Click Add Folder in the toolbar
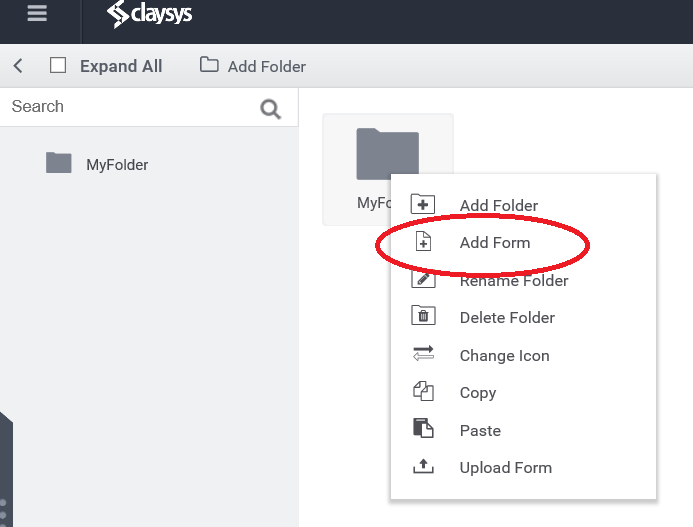 [x=253, y=66]
